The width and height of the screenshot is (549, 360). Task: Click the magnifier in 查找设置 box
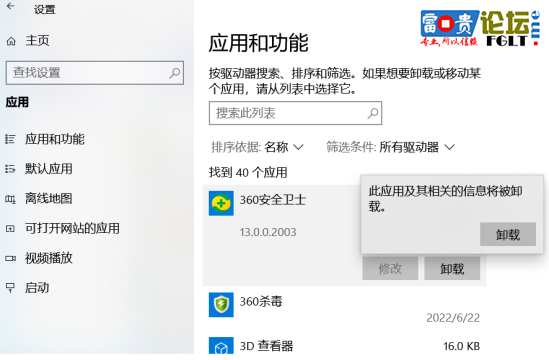click(174, 73)
